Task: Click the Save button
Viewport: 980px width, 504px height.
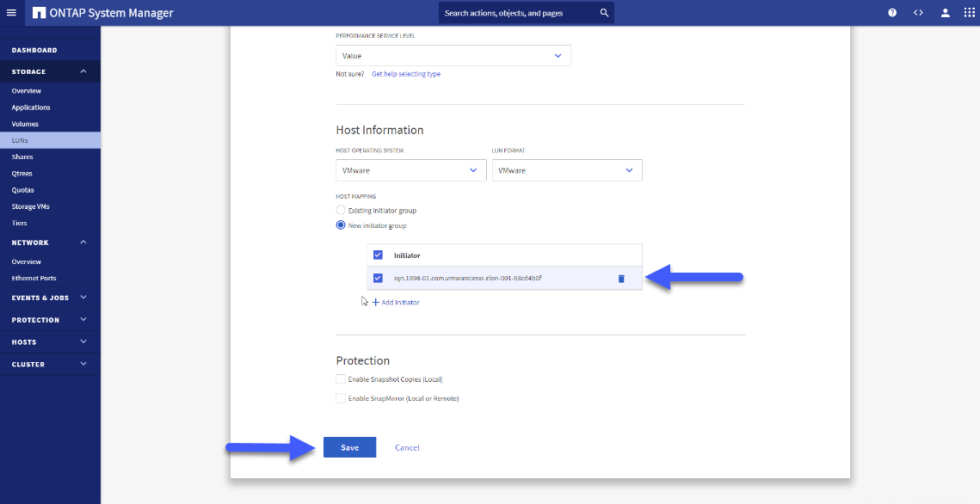Action: 349,447
